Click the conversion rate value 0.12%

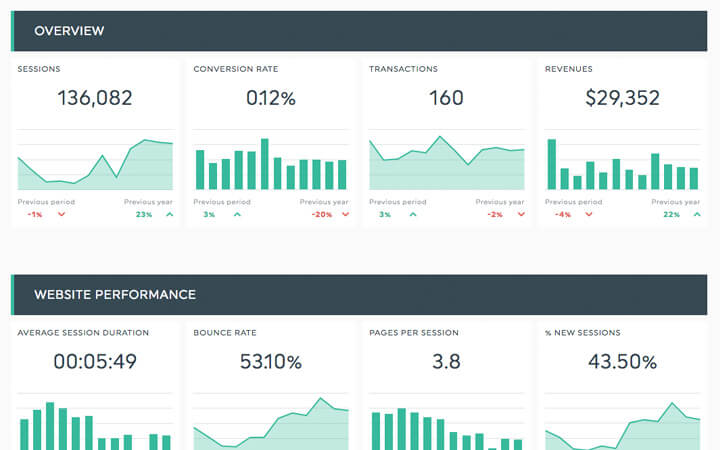coord(271,98)
